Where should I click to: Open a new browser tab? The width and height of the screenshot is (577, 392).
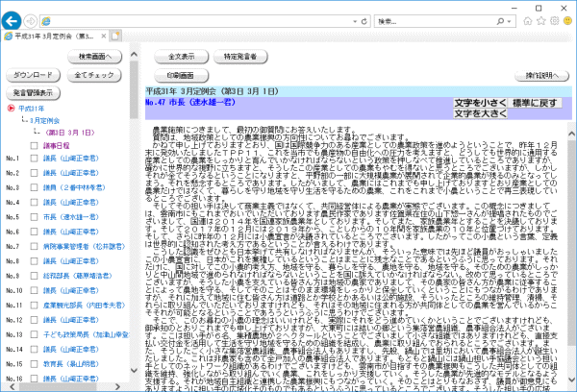point(115,37)
